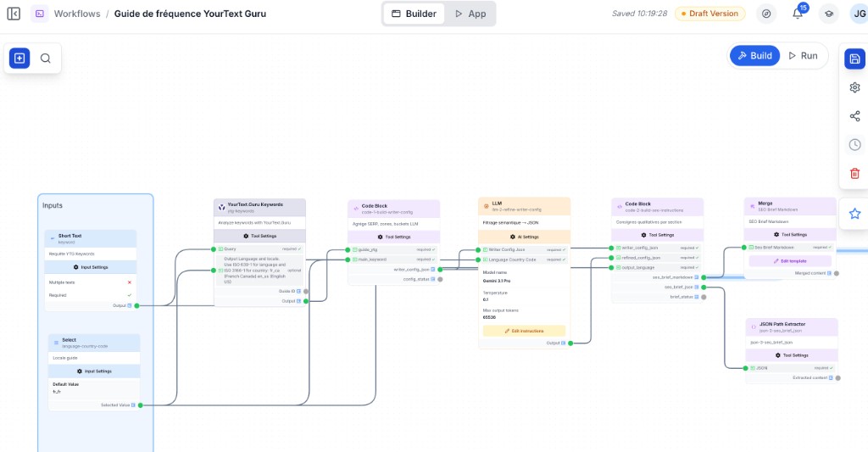This screenshot has height=452, width=868.
Task: Click the workflow title Guide de fréquence YourText Guru
Action: (190, 14)
